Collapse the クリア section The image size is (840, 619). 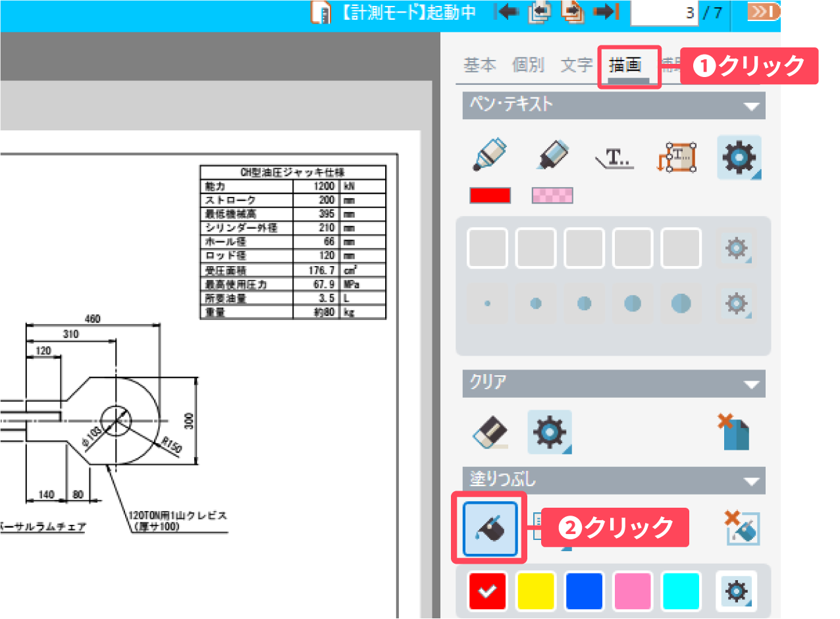[x=750, y=384]
